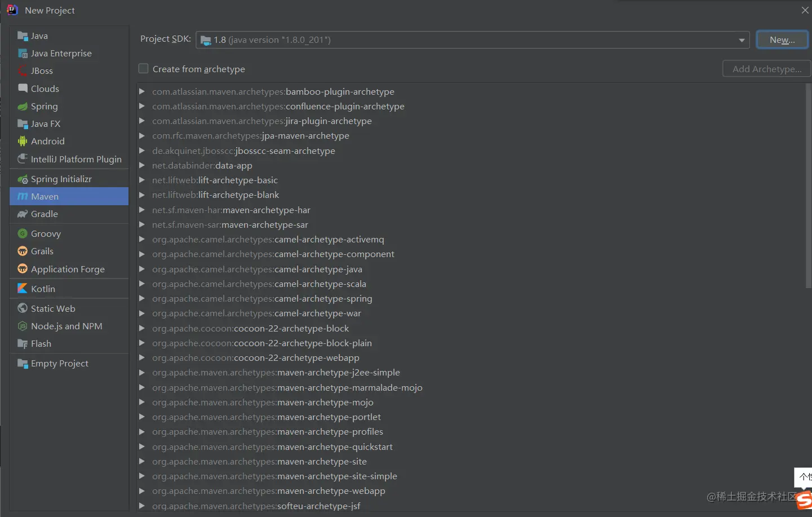Expand bamboo-plugin-archetype node

(142, 91)
